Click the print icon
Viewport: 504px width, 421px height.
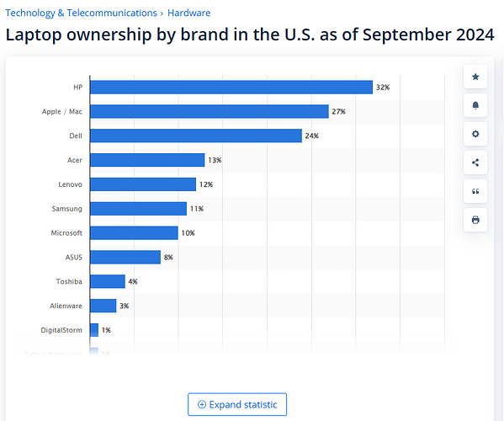(x=475, y=220)
